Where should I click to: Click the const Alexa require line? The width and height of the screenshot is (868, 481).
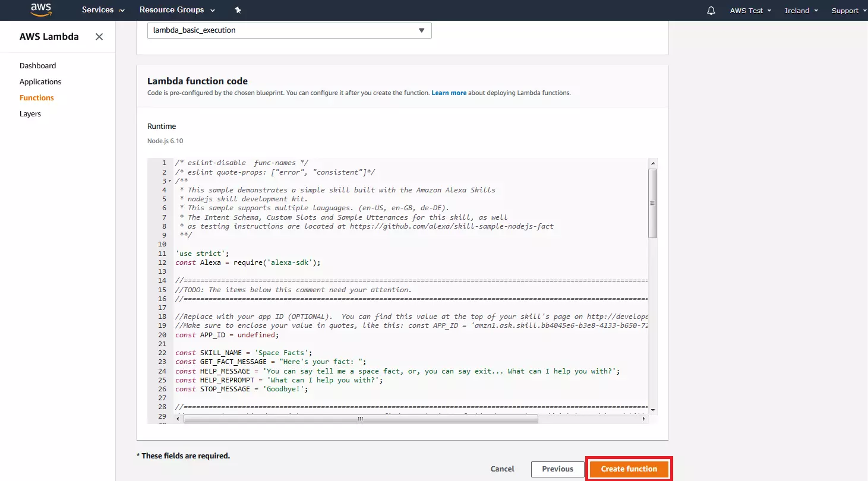coord(248,262)
